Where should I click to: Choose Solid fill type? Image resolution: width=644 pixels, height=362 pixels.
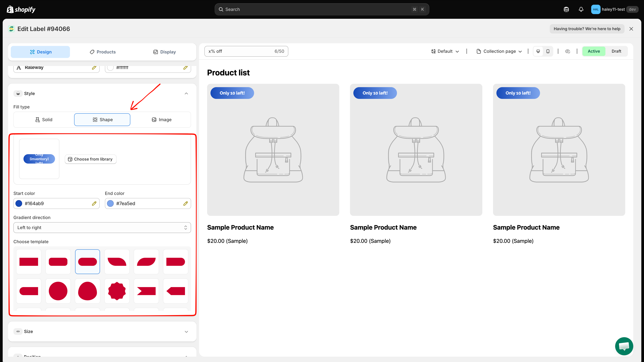coord(44,120)
